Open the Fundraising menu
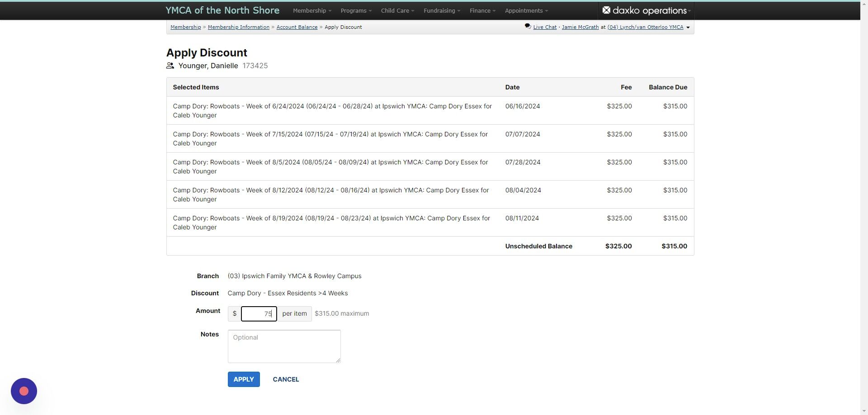Image resolution: width=868 pixels, height=415 pixels. click(x=442, y=10)
